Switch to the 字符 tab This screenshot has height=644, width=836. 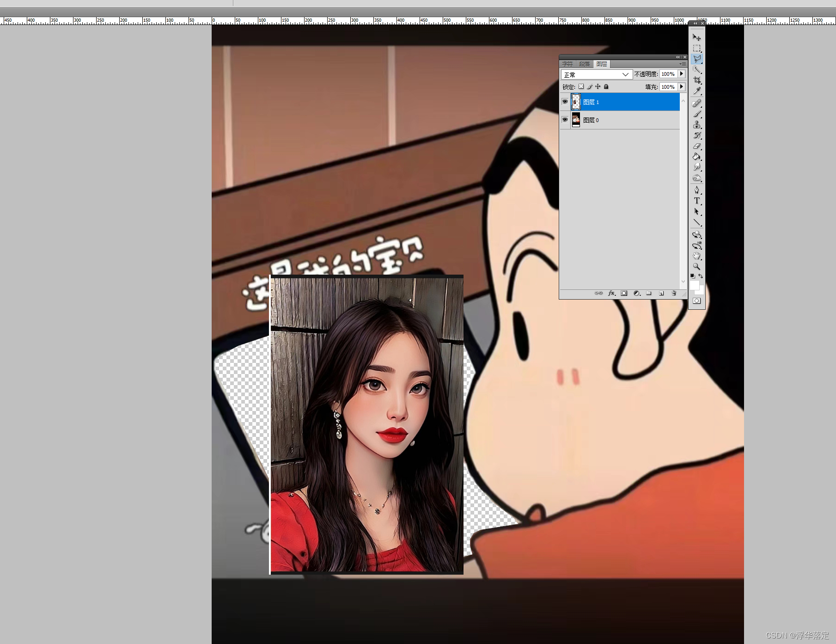point(568,64)
